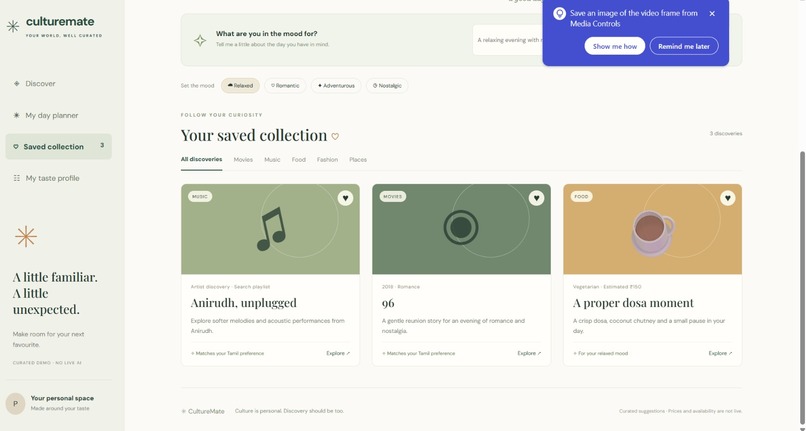The height and width of the screenshot is (431, 806).
Task: Click the day planner sun icon
Action: point(16,115)
